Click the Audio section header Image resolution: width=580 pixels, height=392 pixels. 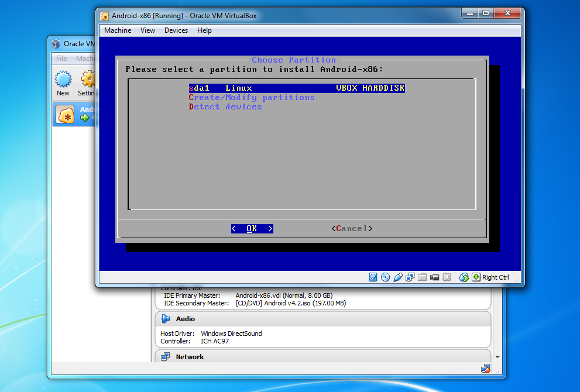click(323, 319)
